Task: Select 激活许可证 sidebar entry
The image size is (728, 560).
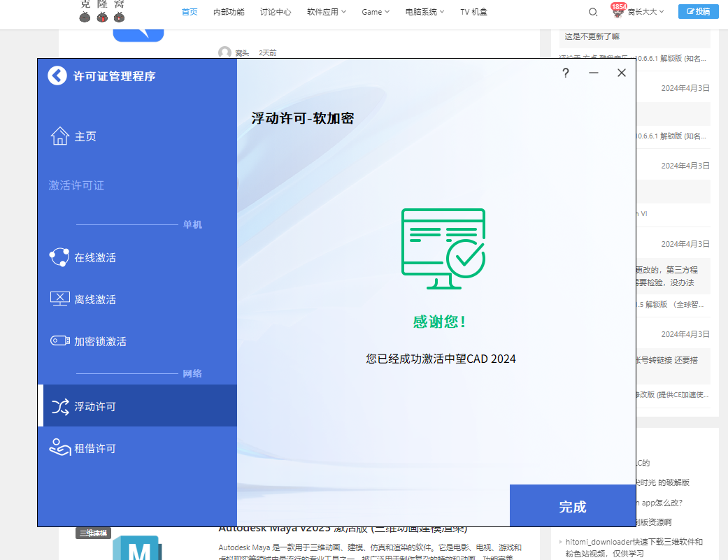Action: [76, 185]
